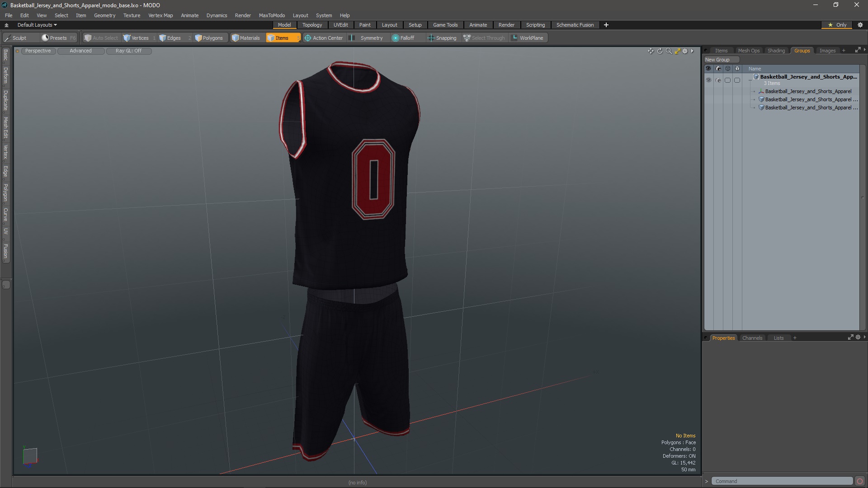Open the Geometry menu
Image resolution: width=868 pixels, height=488 pixels.
point(104,15)
